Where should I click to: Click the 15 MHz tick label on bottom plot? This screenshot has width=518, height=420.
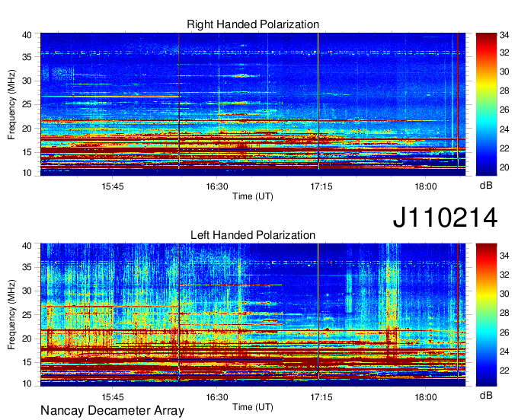click(x=27, y=362)
